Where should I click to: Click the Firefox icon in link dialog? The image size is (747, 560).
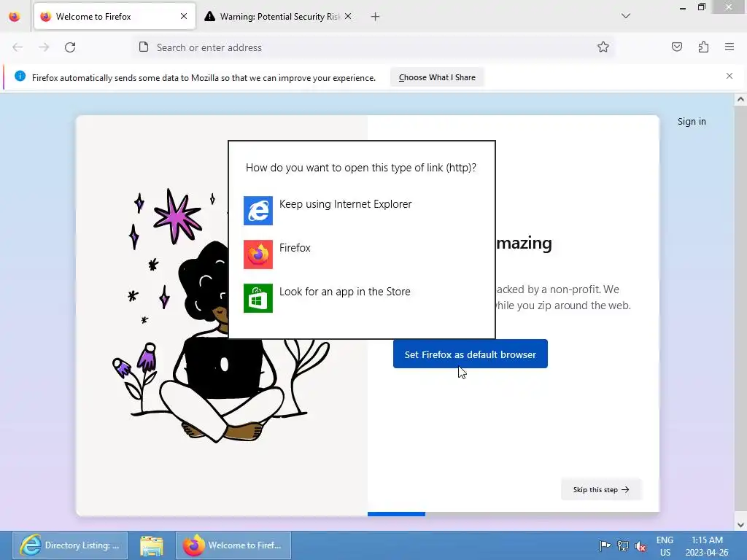[258, 254]
